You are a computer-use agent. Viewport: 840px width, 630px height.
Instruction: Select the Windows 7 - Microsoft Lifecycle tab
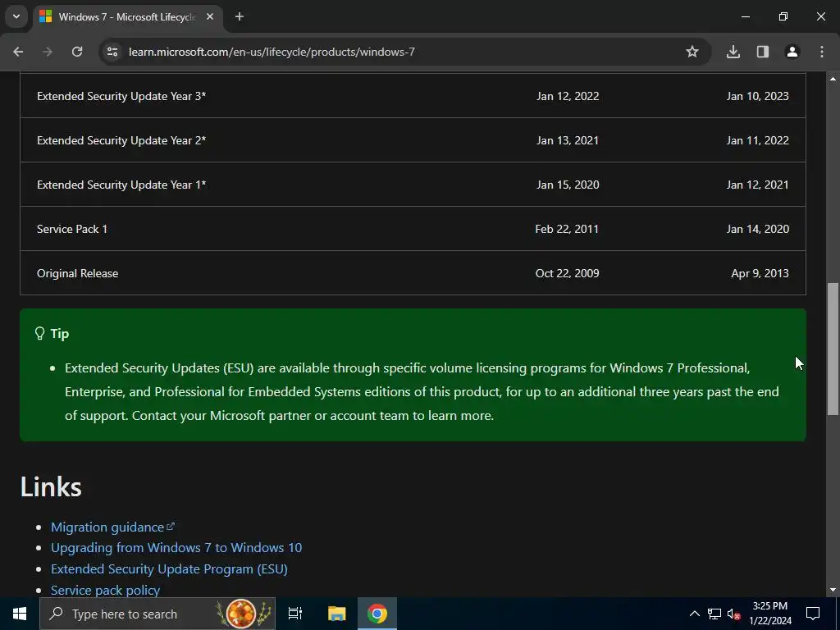tap(129, 17)
